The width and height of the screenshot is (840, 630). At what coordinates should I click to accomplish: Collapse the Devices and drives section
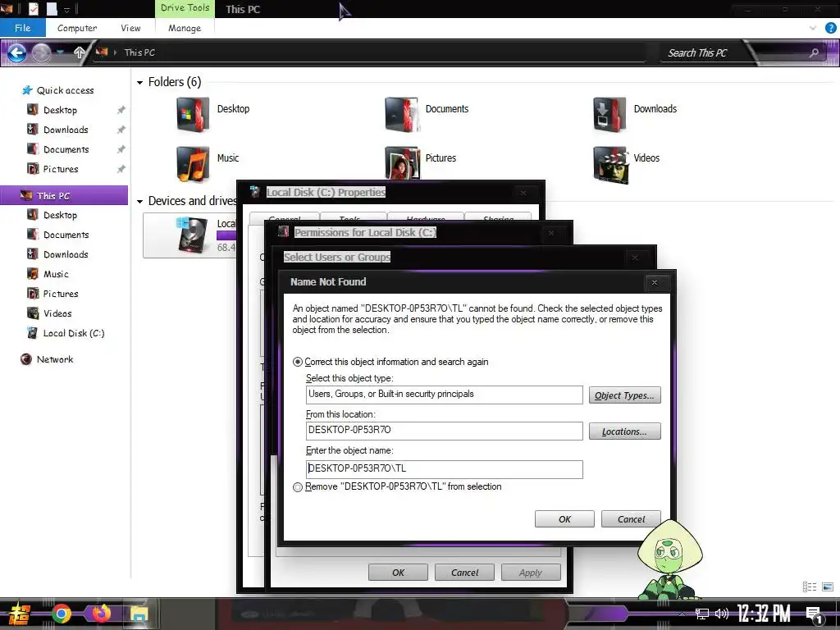[x=139, y=202]
